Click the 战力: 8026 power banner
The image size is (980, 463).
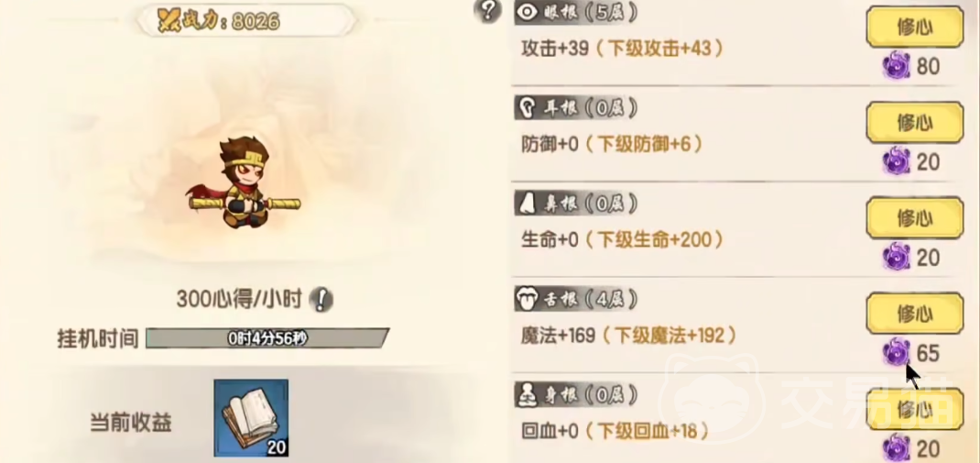[x=246, y=22]
